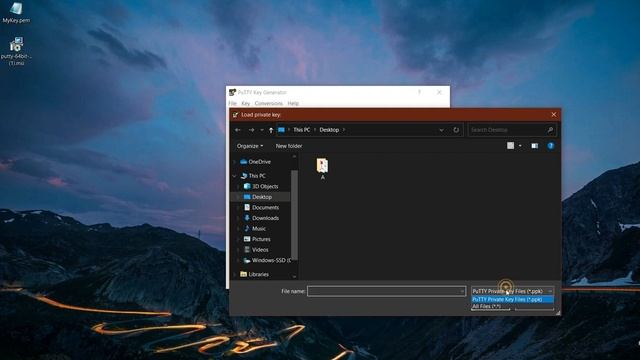Click This PC in address path
Viewport: 640px width, 360px height.
click(302, 130)
